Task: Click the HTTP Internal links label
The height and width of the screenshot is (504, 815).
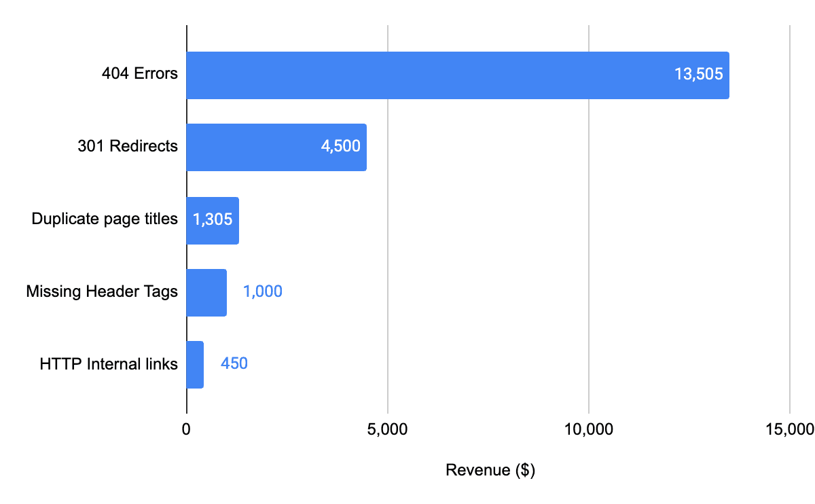Action: [x=108, y=363]
